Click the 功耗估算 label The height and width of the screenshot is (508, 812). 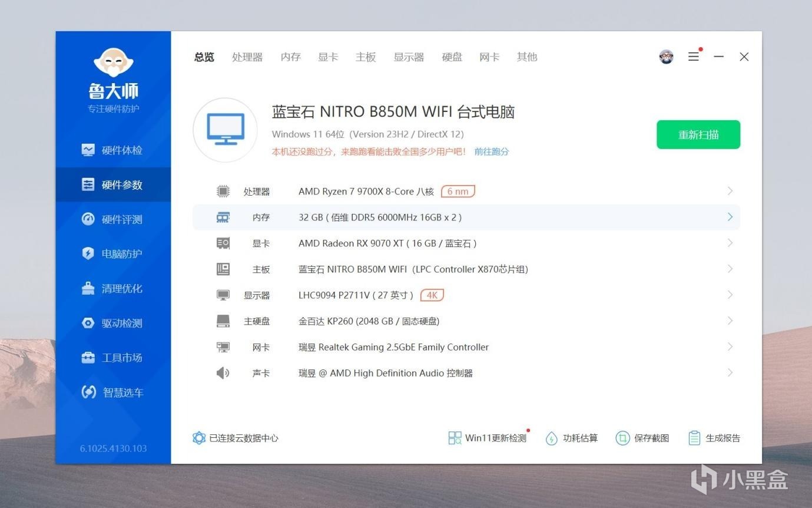coord(580,438)
